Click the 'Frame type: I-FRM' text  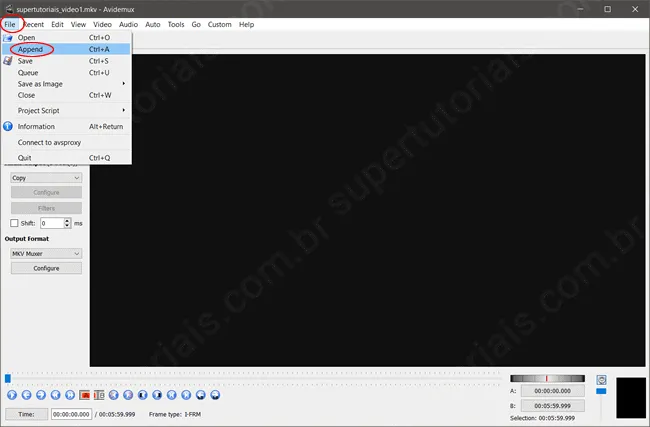175,414
